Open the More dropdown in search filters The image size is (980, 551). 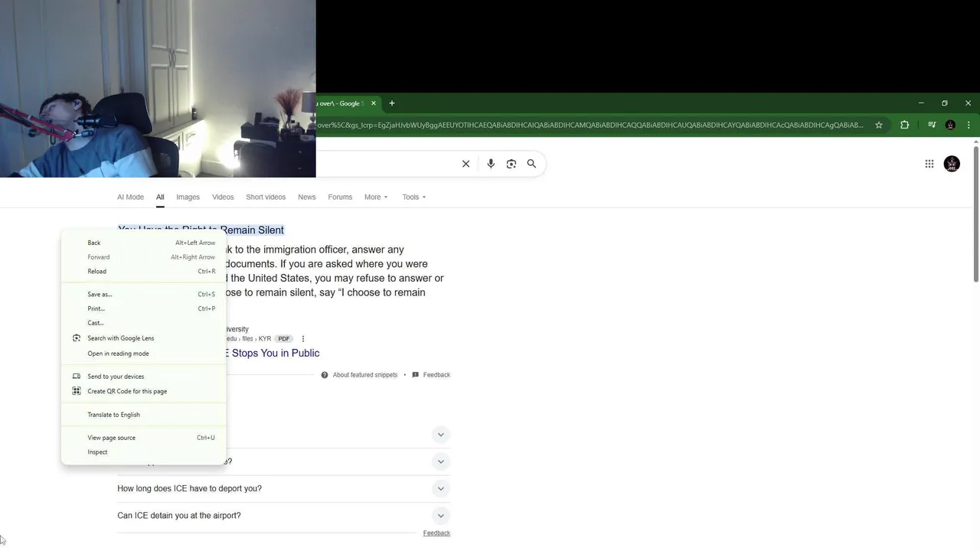pyautogui.click(x=376, y=197)
